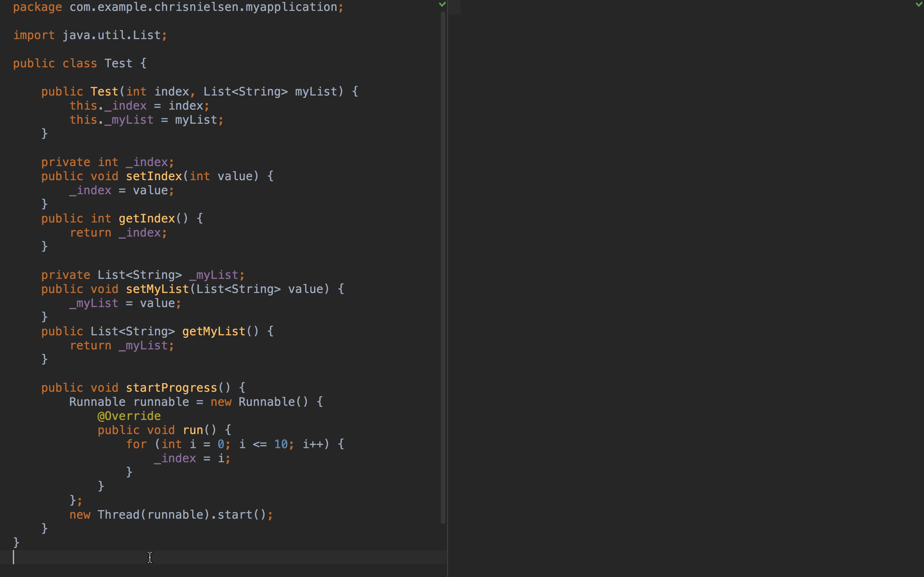This screenshot has width=924, height=577.
Task: Click the final closing brace of class Test
Action: pyautogui.click(x=16, y=542)
